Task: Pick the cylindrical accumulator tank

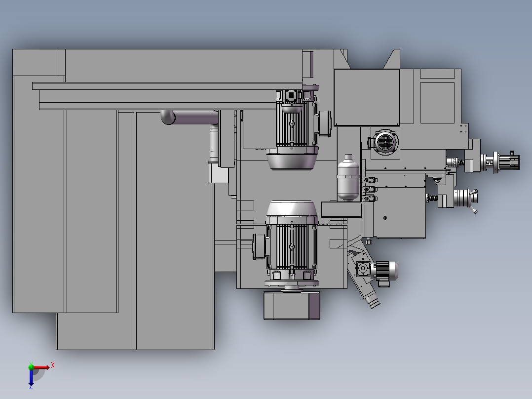Action: (x=348, y=177)
